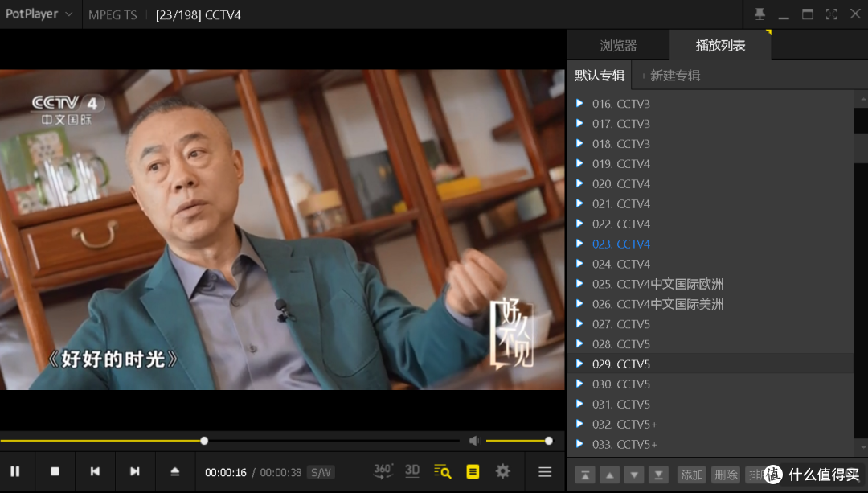Toggle 3D video mode
The image size is (868, 493).
[x=412, y=470]
